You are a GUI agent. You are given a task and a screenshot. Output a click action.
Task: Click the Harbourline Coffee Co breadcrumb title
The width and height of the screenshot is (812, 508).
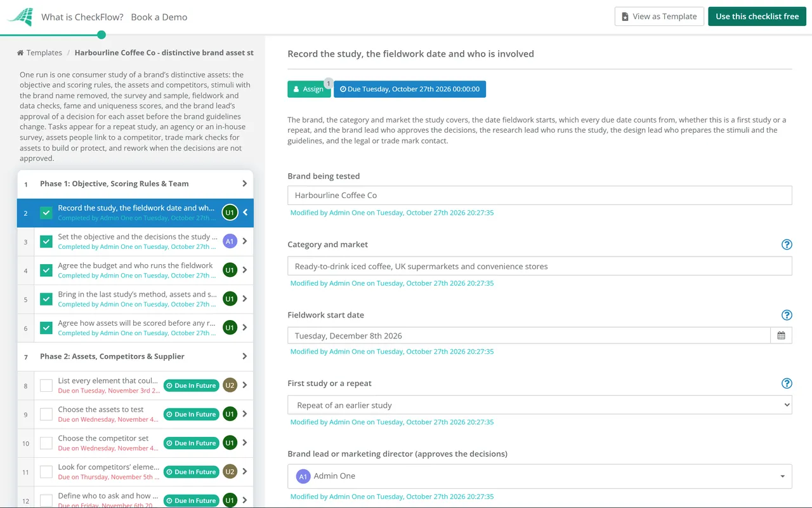pyautogui.click(x=164, y=53)
